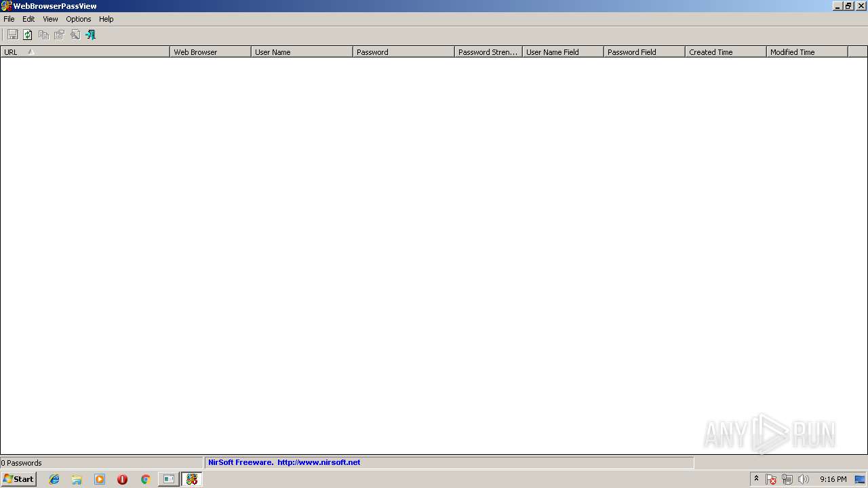
Task: Launch Opera browser from taskbar
Action: pyautogui.click(x=122, y=479)
